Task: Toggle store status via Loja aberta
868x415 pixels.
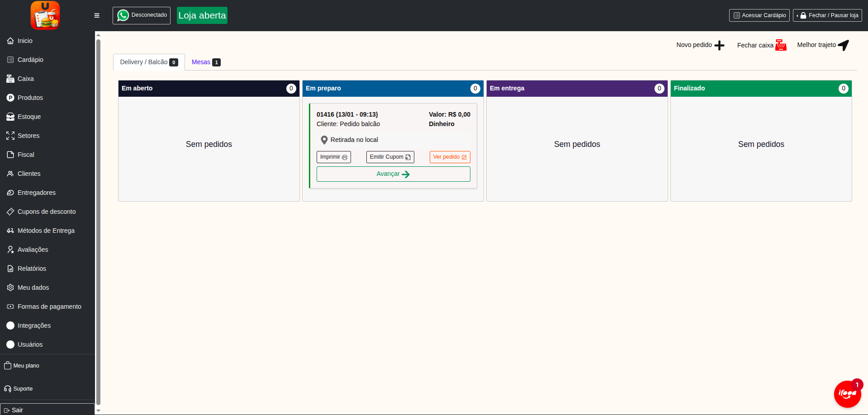Action: point(202,15)
